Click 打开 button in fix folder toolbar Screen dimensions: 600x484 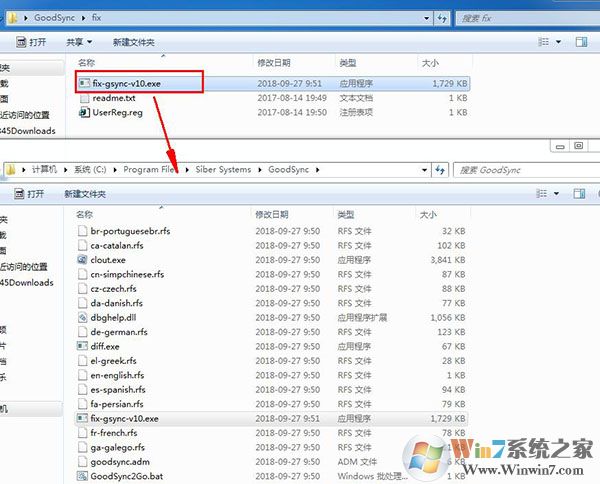31,42
